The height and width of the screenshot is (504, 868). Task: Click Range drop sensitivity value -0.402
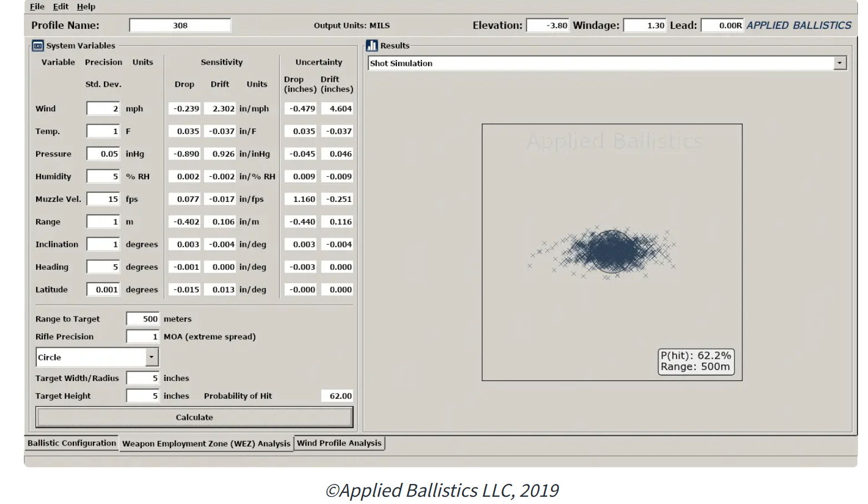pyautogui.click(x=184, y=222)
